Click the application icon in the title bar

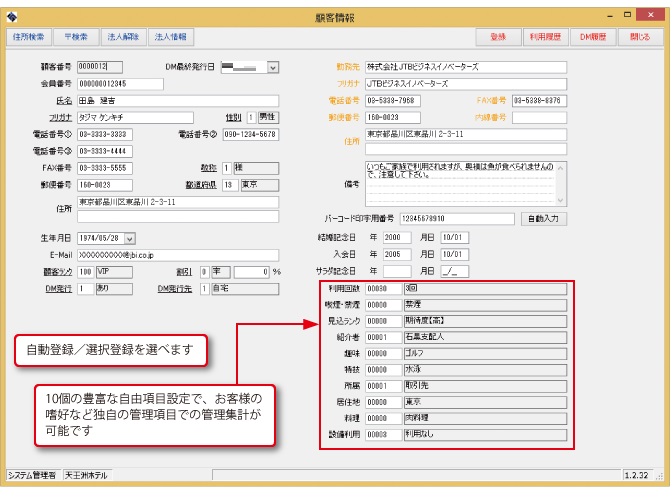[12, 16]
